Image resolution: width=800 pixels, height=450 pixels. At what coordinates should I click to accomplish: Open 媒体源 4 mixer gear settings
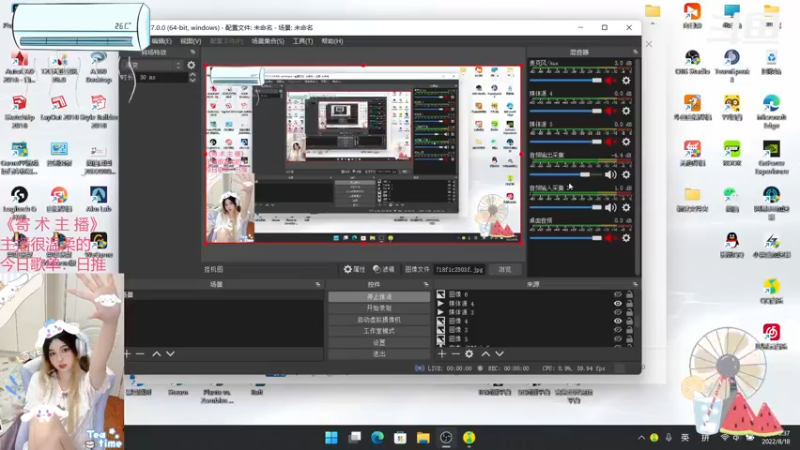pyautogui.click(x=626, y=111)
